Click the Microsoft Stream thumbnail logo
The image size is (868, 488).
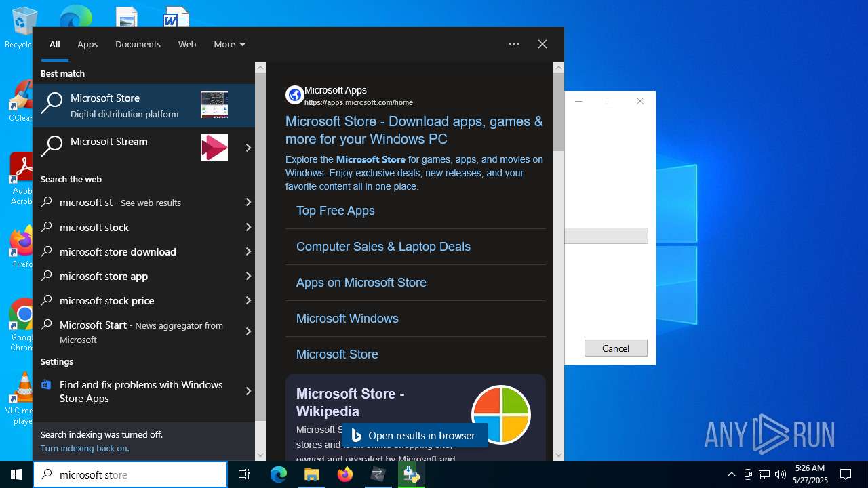pyautogui.click(x=214, y=148)
